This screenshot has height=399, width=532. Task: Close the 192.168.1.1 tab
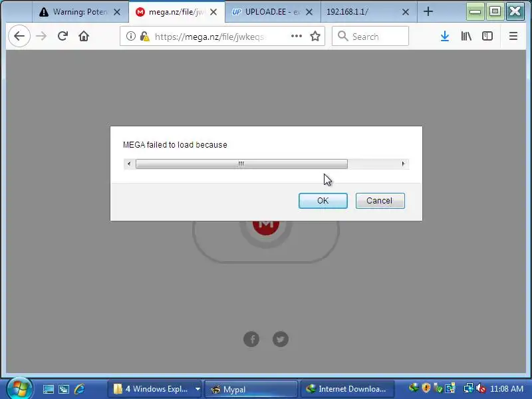click(406, 12)
